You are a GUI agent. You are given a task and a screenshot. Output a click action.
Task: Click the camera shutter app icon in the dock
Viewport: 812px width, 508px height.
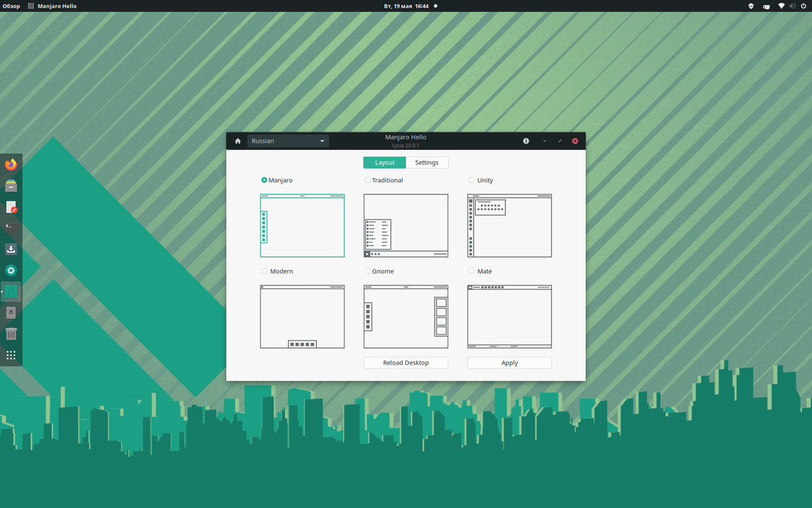pyautogui.click(x=11, y=270)
